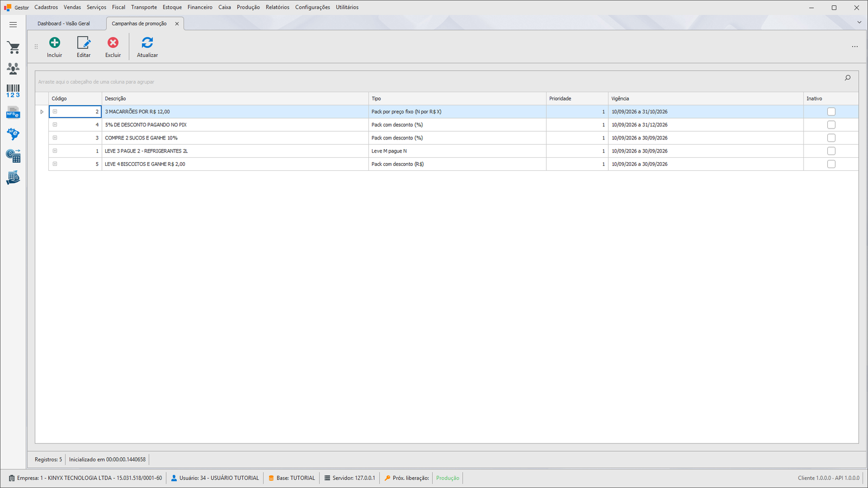Sort by the Descrição column header
The width and height of the screenshot is (868, 488).
pyautogui.click(x=235, y=99)
